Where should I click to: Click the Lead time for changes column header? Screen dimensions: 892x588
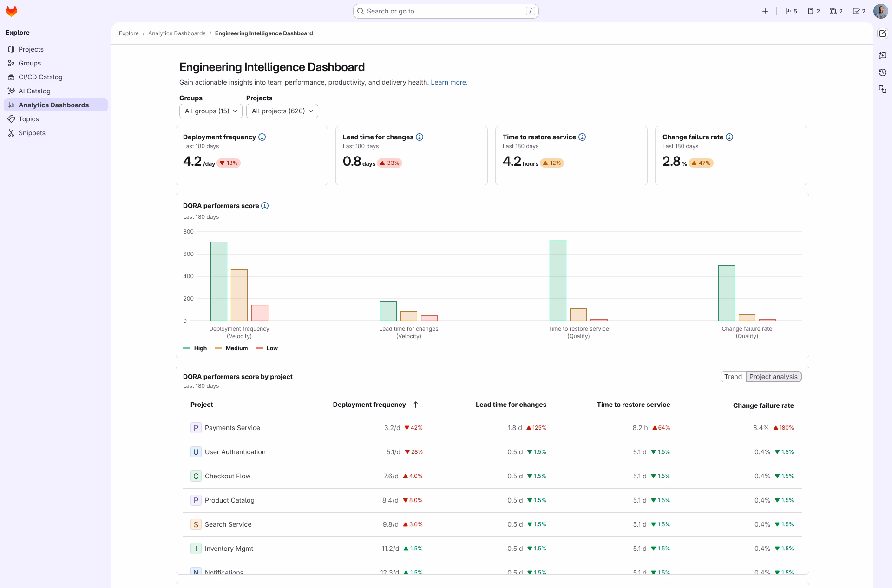(x=511, y=405)
